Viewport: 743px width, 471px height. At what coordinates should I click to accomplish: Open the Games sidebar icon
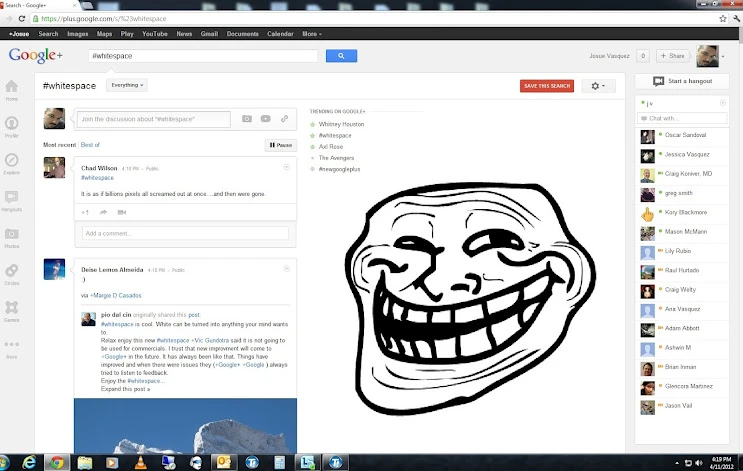11,308
